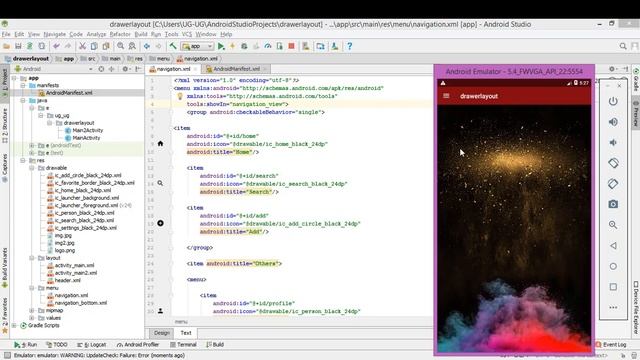Image resolution: width=640 pixels, height=360 pixels.
Task: Click the emulator Zoom magnifier icon
Action: coord(613,225)
